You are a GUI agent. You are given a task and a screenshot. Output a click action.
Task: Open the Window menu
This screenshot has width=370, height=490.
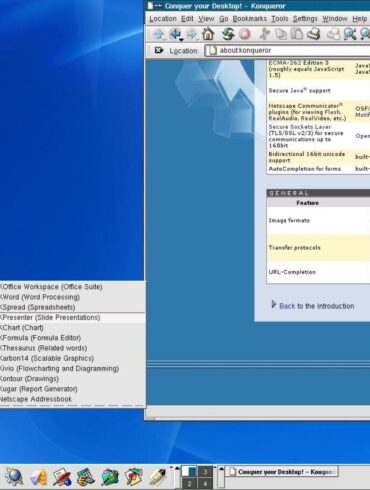click(x=335, y=19)
